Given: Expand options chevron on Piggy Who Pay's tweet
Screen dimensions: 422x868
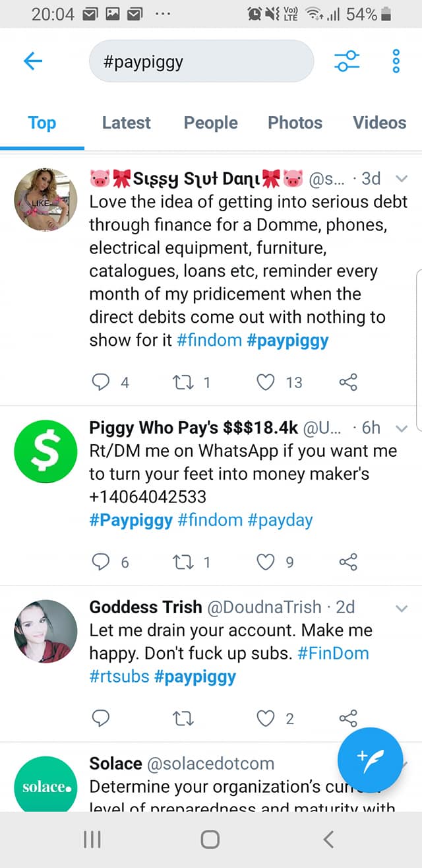Looking at the screenshot, I should tap(401, 428).
